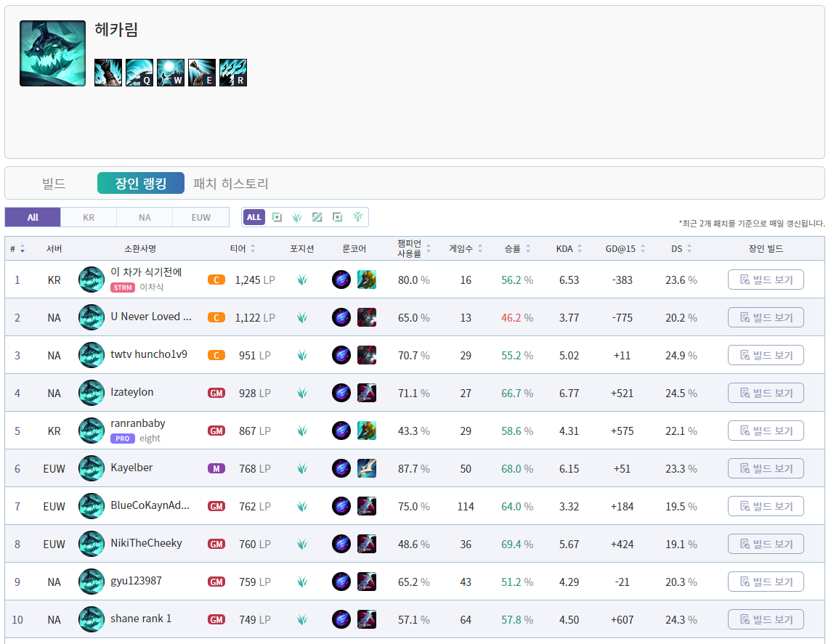
Task: Select the All server filter
Action: (33, 217)
